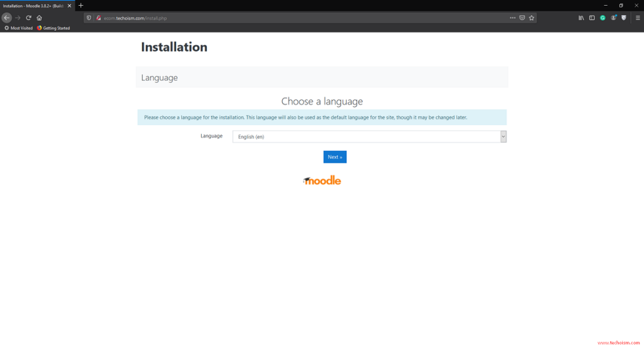Bookmark this page with the star
Viewport: 644px width, 348px height.
click(x=531, y=18)
